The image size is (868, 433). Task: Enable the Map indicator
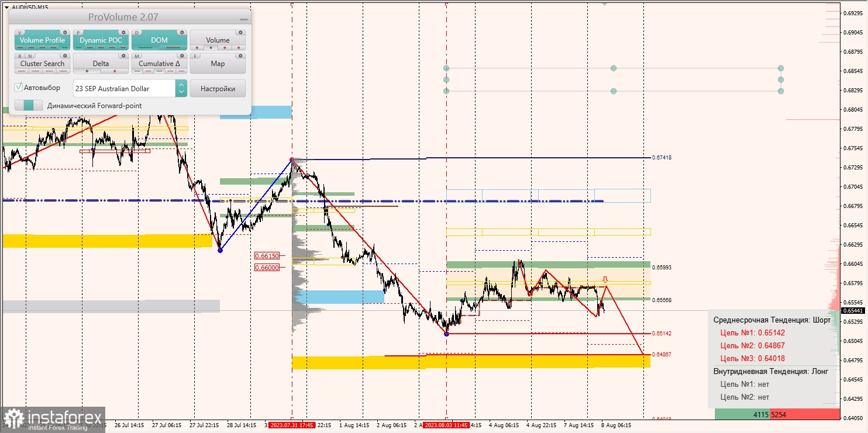click(218, 63)
